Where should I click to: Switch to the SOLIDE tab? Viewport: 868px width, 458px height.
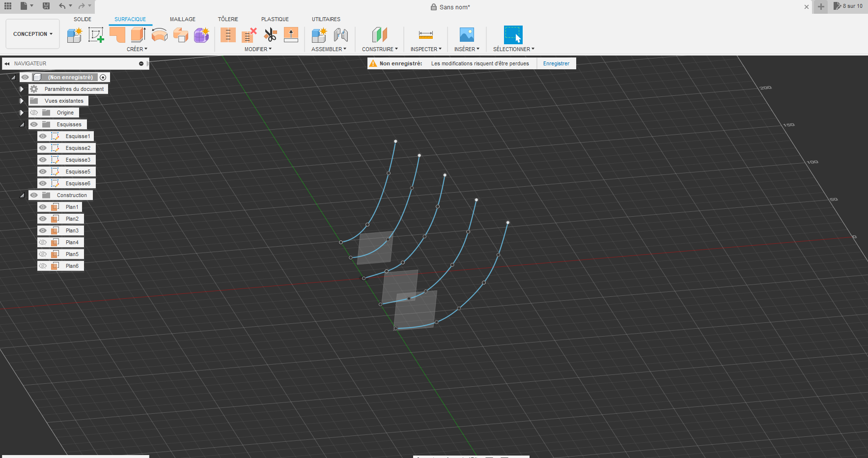point(83,19)
